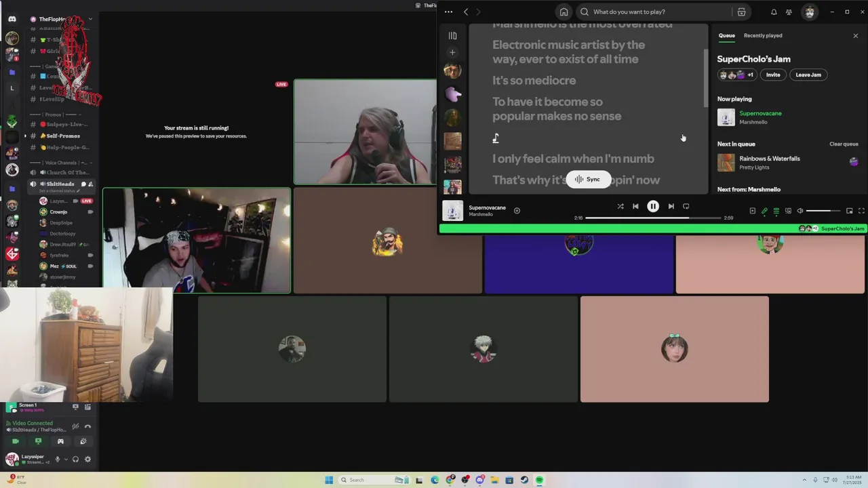
Task: Toggle Discord camera button
Action: point(16,441)
